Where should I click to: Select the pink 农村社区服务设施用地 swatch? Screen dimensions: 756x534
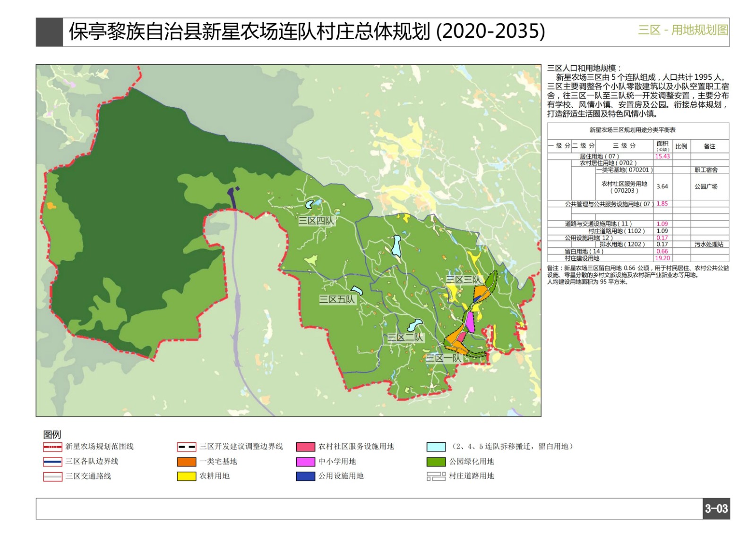tap(305, 447)
